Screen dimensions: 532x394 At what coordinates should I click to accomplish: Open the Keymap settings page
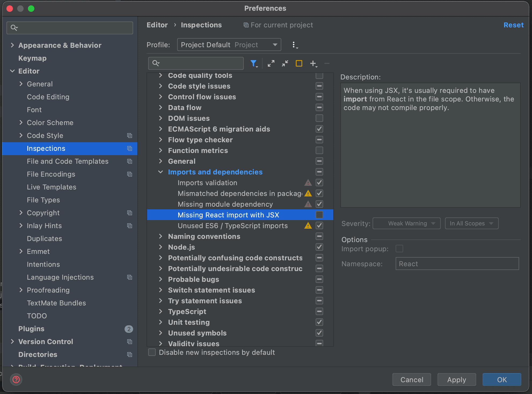click(32, 58)
